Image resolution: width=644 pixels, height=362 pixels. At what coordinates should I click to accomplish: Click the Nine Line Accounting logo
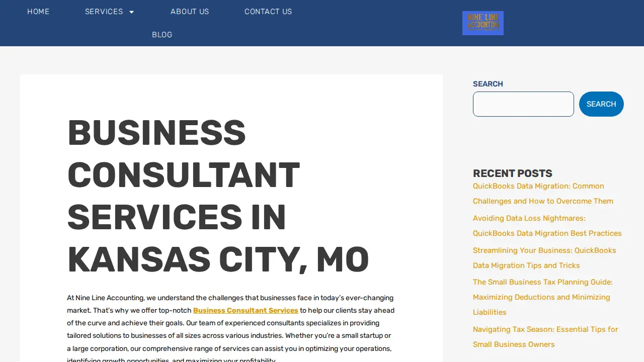pyautogui.click(x=483, y=23)
